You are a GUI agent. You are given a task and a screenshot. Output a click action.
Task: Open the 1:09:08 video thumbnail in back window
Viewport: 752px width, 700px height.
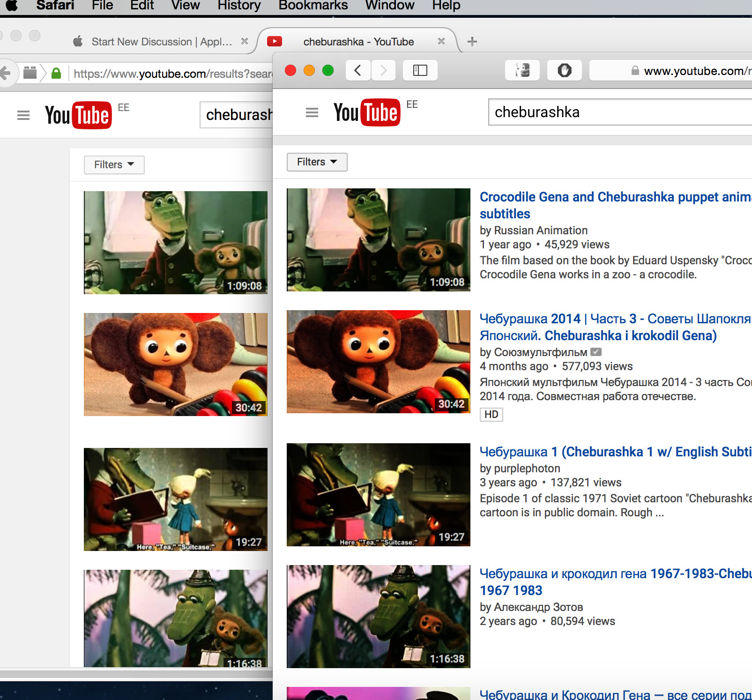[176, 243]
